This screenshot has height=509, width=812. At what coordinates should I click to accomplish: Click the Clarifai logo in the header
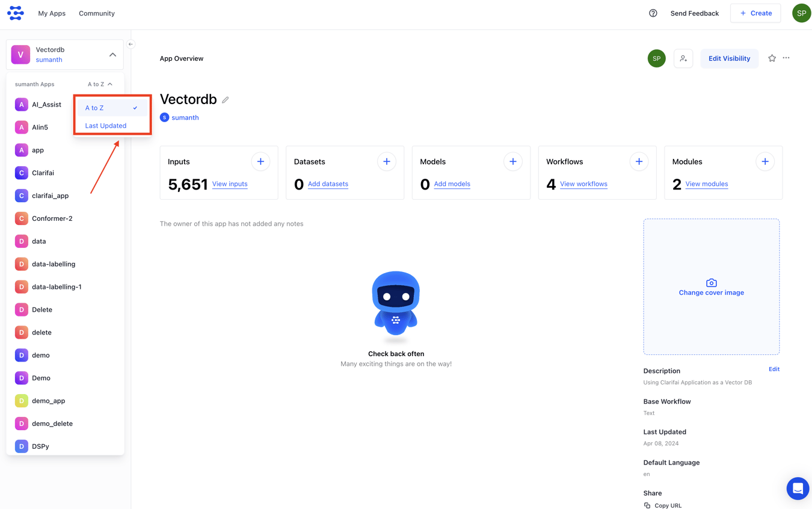pyautogui.click(x=16, y=13)
